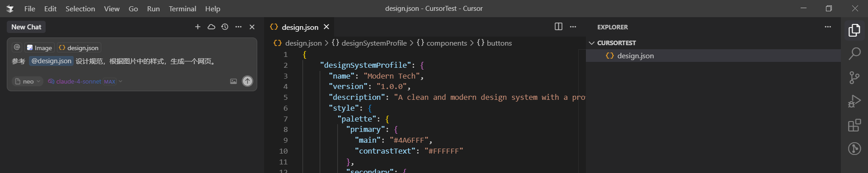The width and height of the screenshot is (868, 173).
Task: Show chat history with the clock icon
Action: point(225,27)
